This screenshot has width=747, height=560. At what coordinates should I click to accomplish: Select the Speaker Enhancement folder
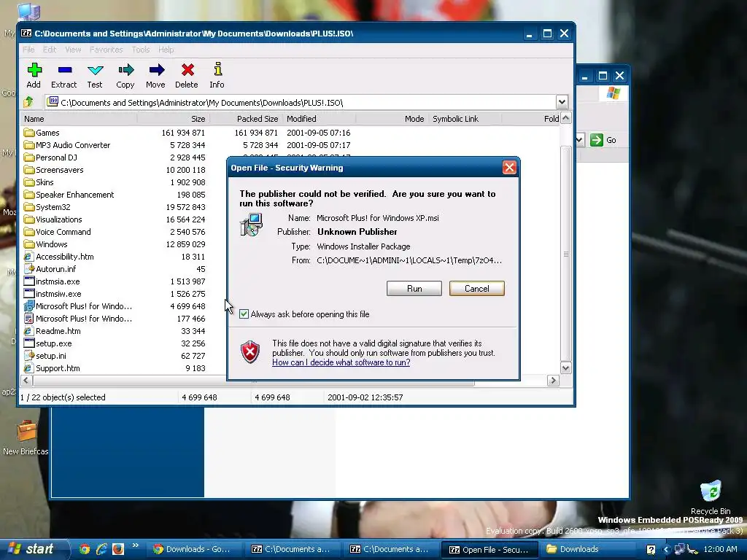pos(69,195)
